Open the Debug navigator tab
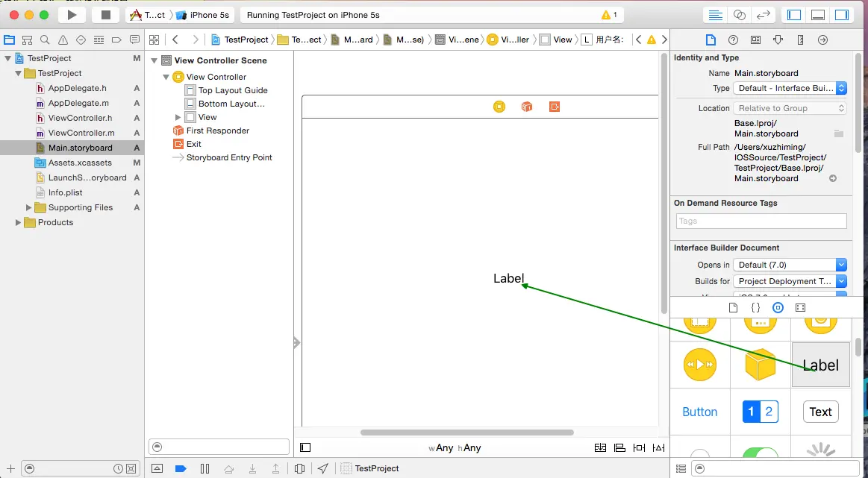868x478 pixels. (99, 40)
